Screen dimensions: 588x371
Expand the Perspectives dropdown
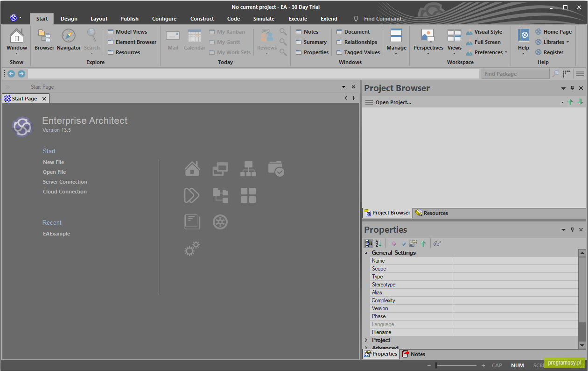[428, 41]
